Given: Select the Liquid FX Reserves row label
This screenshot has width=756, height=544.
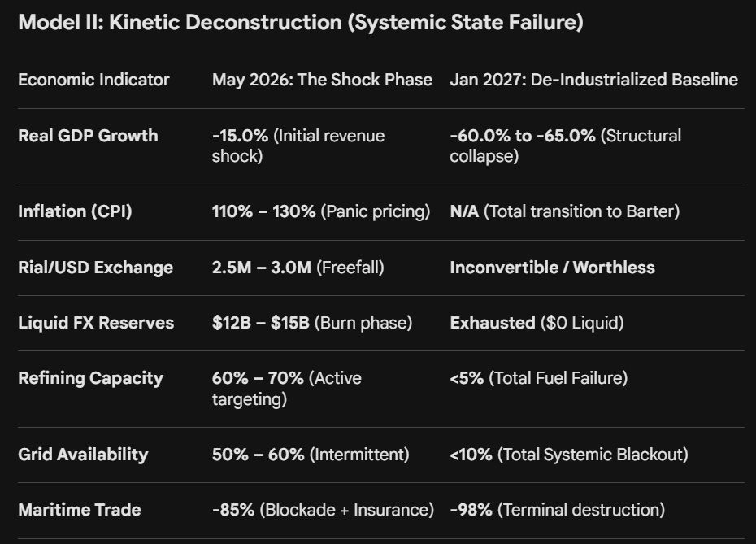Looking at the screenshot, I should pos(96,323).
